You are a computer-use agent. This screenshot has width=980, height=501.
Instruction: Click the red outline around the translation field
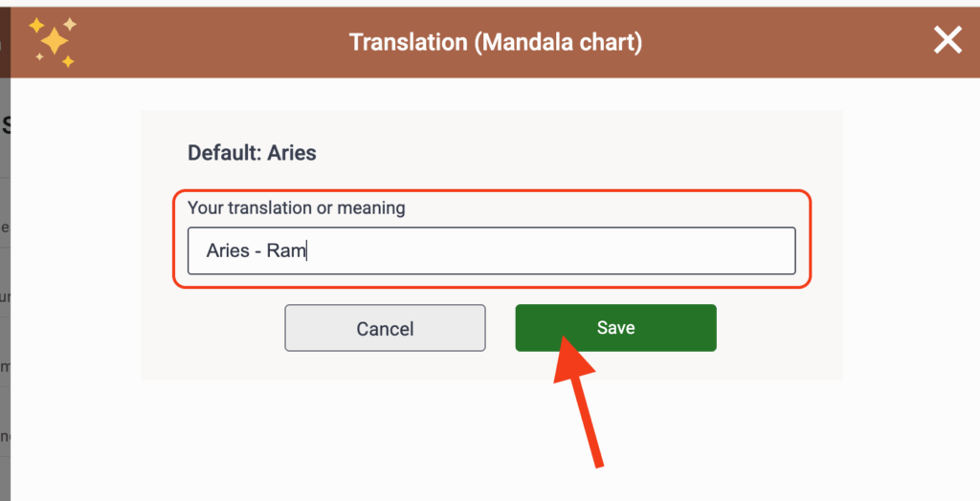(x=810, y=239)
